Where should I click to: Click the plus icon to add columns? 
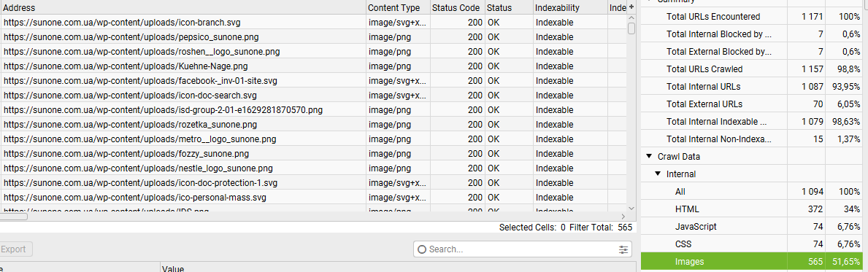631,7
